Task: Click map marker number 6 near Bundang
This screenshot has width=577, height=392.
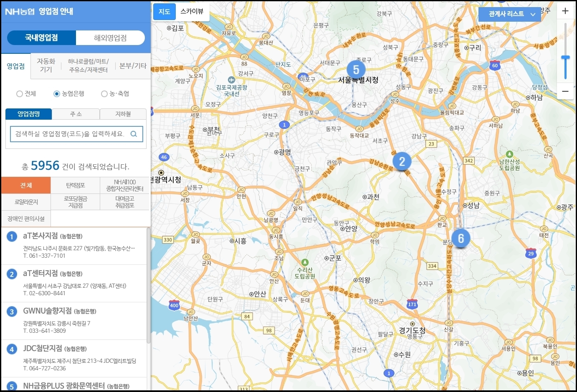Action: (461, 238)
